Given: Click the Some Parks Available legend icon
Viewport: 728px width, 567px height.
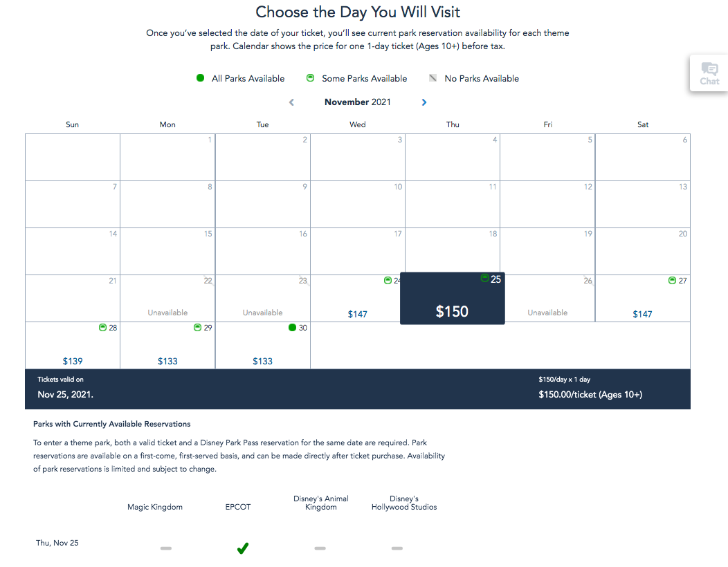Looking at the screenshot, I should [310, 78].
